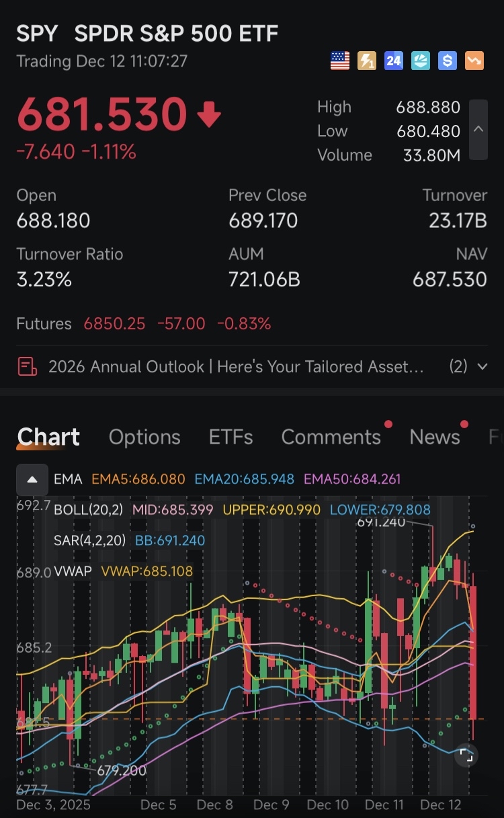Tap the Dec 11 date axis label
Image resolution: width=504 pixels, height=818 pixels.
(x=384, y=805)
